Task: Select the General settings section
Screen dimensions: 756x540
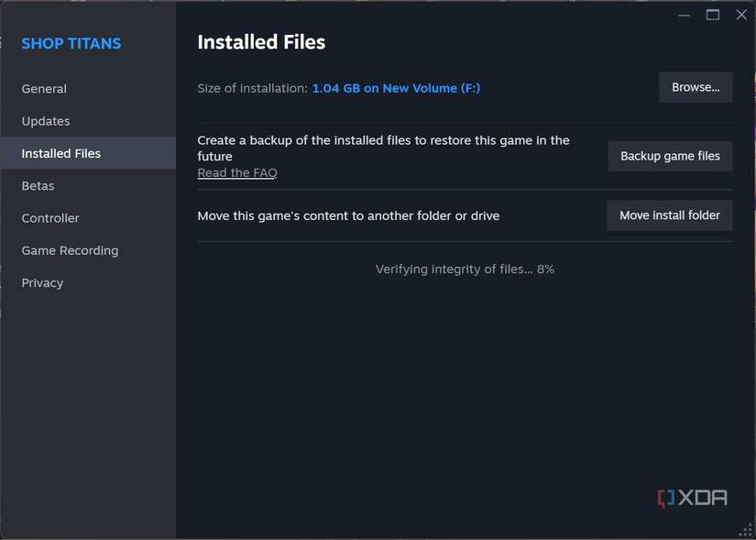Action: 44,88
